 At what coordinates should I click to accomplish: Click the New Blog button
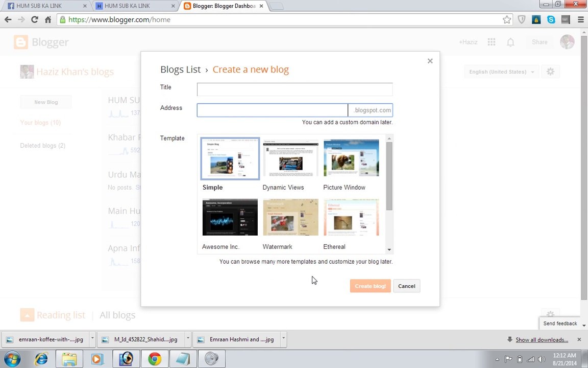pos(46,102)
